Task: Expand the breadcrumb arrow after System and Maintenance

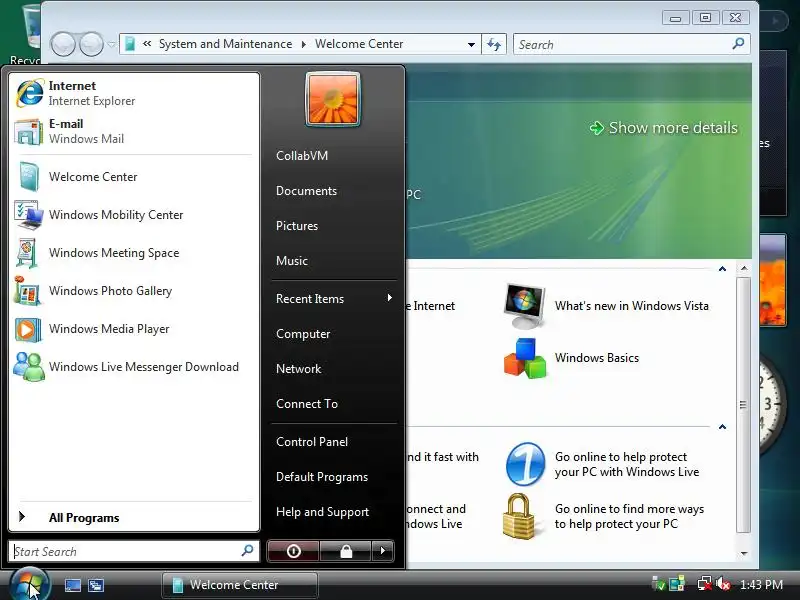Action: (304, 44)
